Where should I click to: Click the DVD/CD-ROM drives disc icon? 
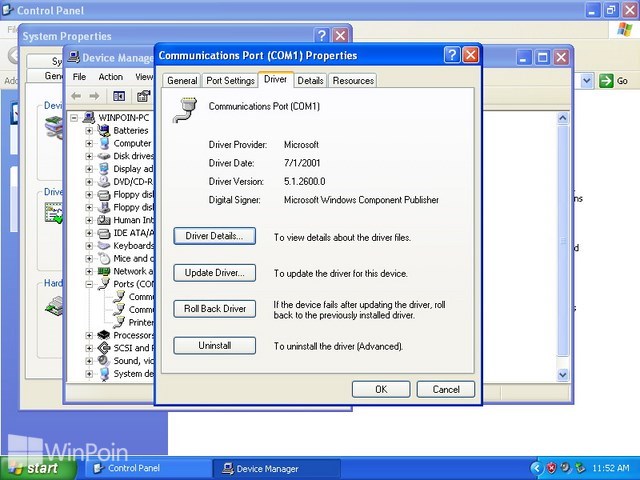tap(104, 182)
